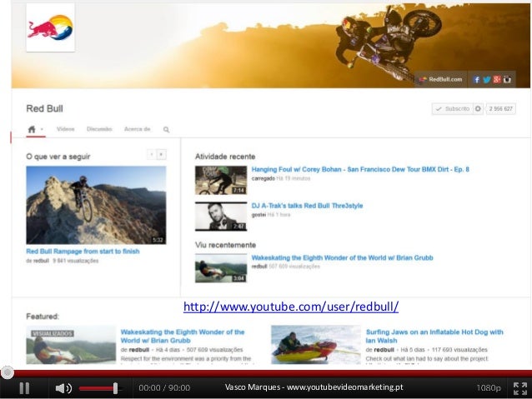The height and width of the screenshot is (399, 532).
Task: Click the subscriber count 2 956 627
Action: tap(501, 109)
